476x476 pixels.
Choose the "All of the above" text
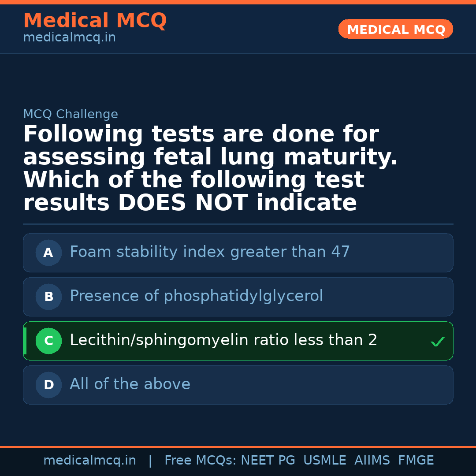(x=130, y=384)
